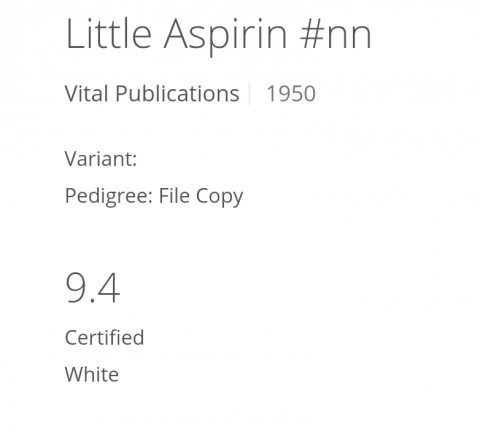Click the Certified label
The width and height of the screenshot is (480, 432).
click(104, 337)
